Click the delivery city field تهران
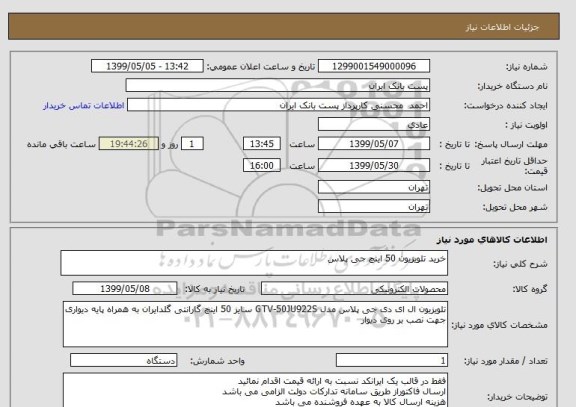 pyautogui.click(x=374, y=207)
